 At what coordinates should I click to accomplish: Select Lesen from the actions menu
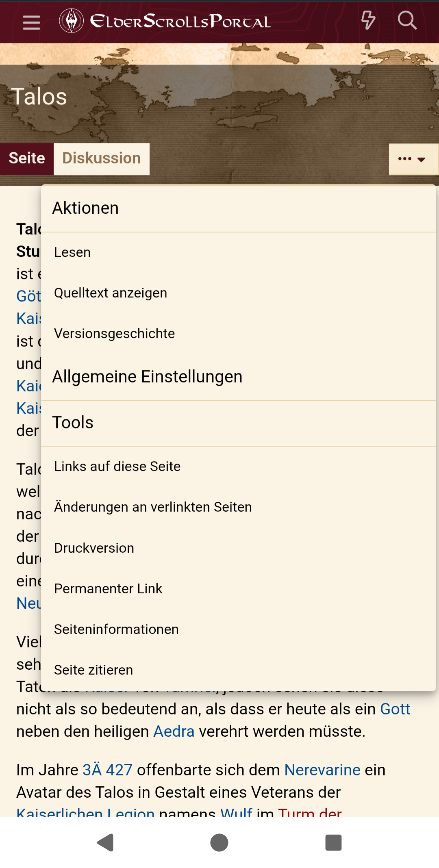tap(72, 252)
